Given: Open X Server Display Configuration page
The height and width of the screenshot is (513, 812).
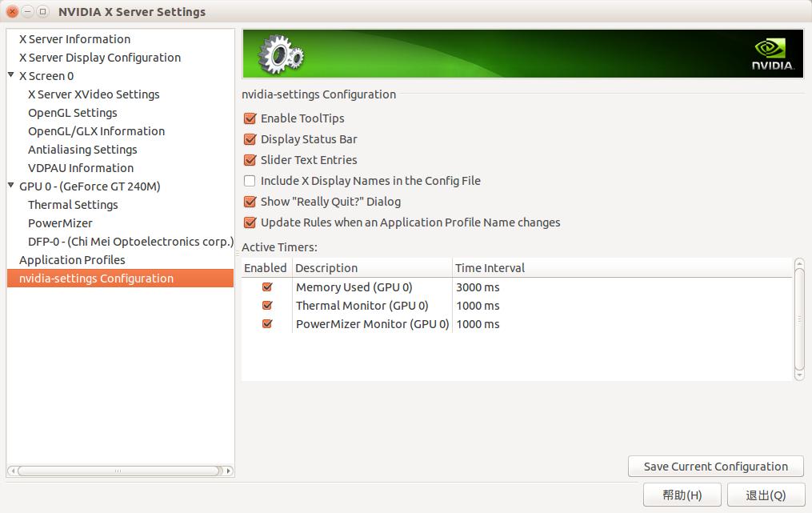Looking at the screenshot, I should tap(100, 58).
